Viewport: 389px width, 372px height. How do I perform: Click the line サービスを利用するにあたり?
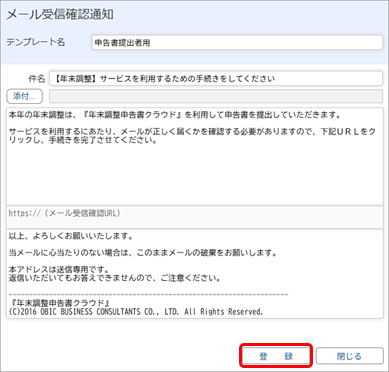tap(192, 136)
